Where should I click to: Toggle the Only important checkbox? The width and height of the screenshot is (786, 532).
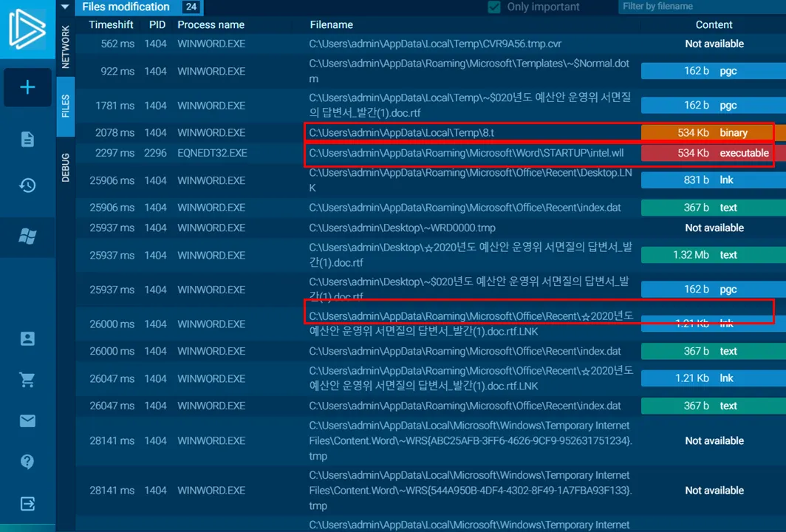click(493, 7)
